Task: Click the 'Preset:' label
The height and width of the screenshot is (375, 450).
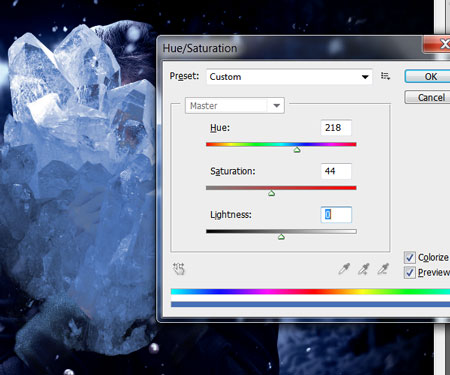Action: tap(184, 76)
